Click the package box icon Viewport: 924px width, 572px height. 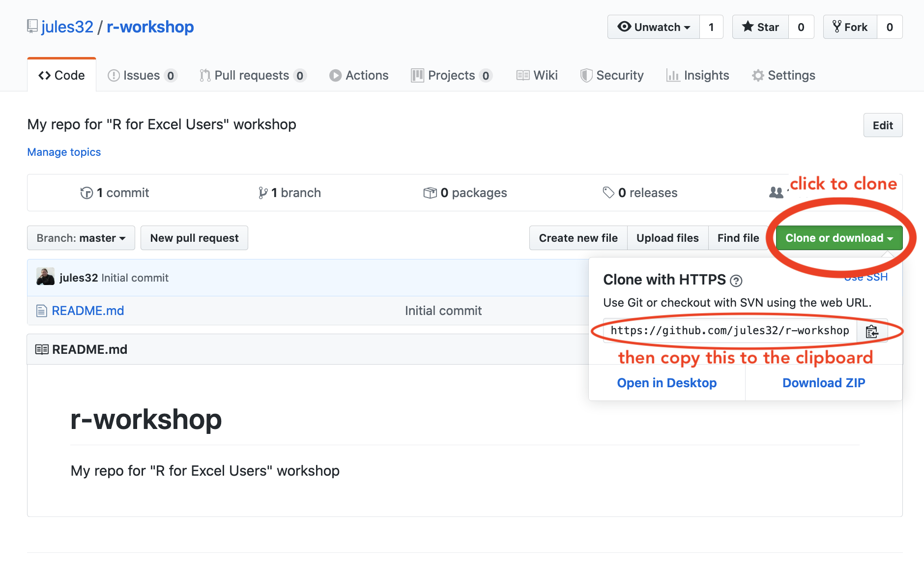point(430,193)
